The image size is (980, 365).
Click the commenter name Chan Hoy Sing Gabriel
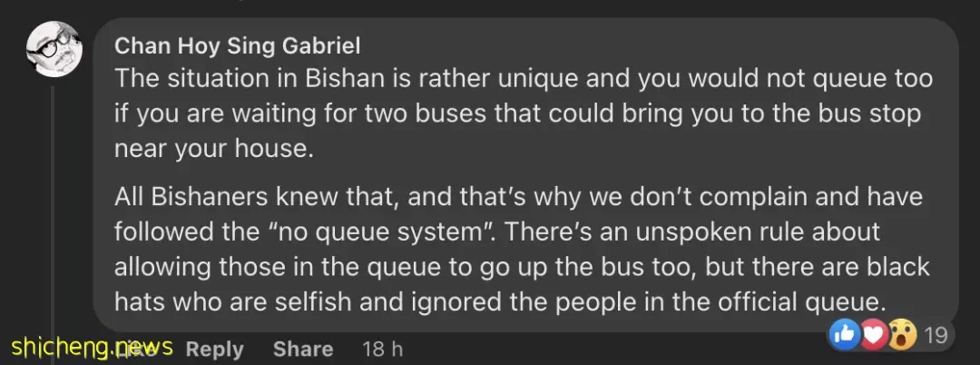238,45
